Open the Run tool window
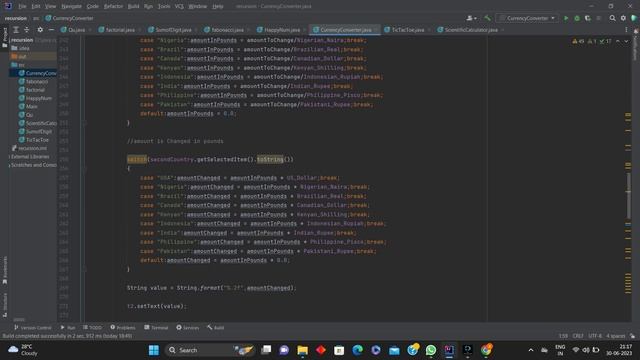 [x=68, y=327]
